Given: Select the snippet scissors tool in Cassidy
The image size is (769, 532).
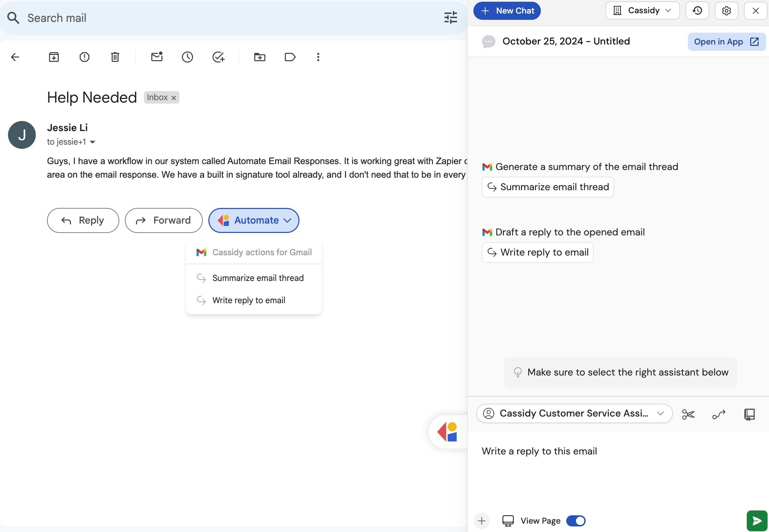Looking at the screenshot, I should 688,414.
